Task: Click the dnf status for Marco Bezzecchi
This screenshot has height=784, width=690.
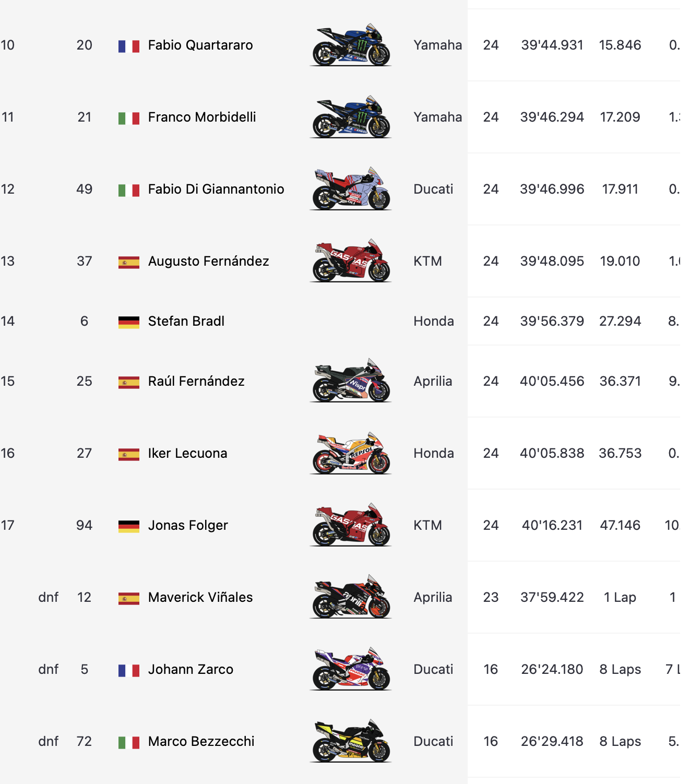Action: (x=49, y=741)
